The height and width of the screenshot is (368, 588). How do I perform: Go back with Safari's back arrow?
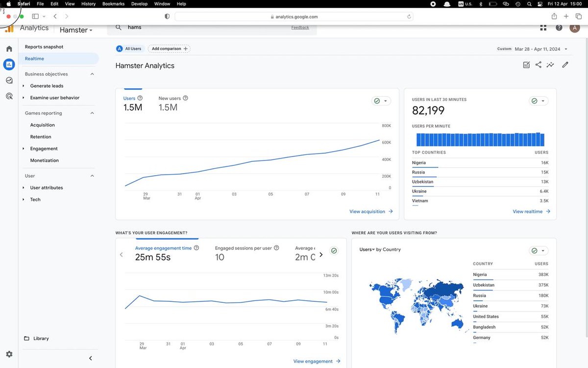pos(55,16)
